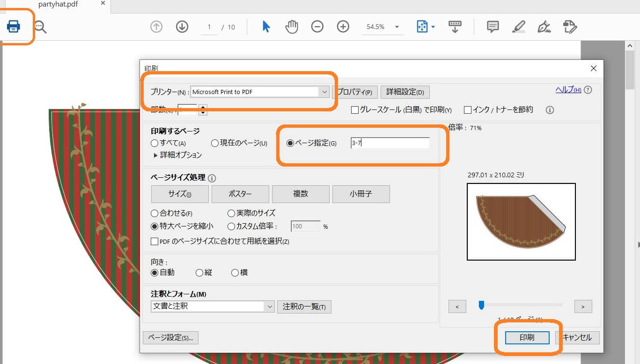Open zoom percentage dropdown arrow
The image size is (640, 364).
coord(397,27)
